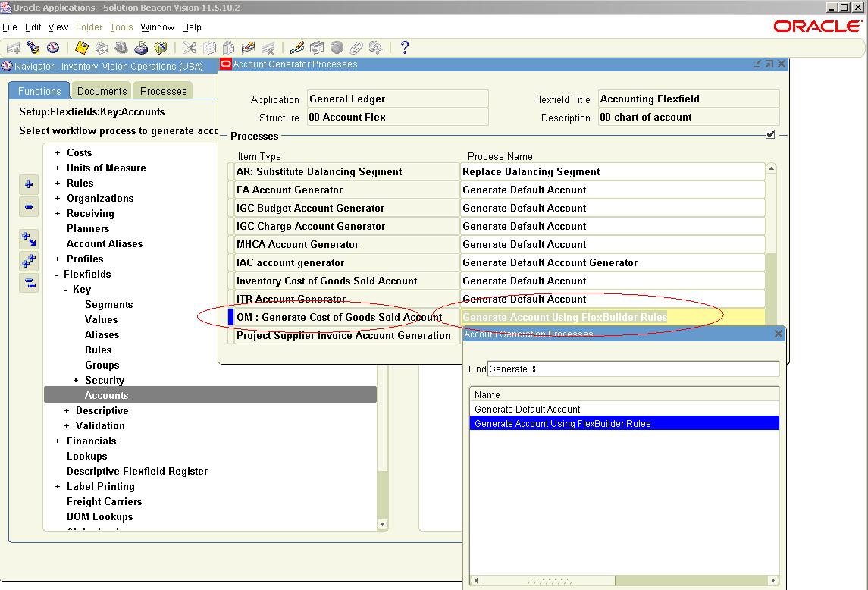Click the FA Account Generator item type cell
This screenshot has height=590, width=868.
tap(346, 190)
